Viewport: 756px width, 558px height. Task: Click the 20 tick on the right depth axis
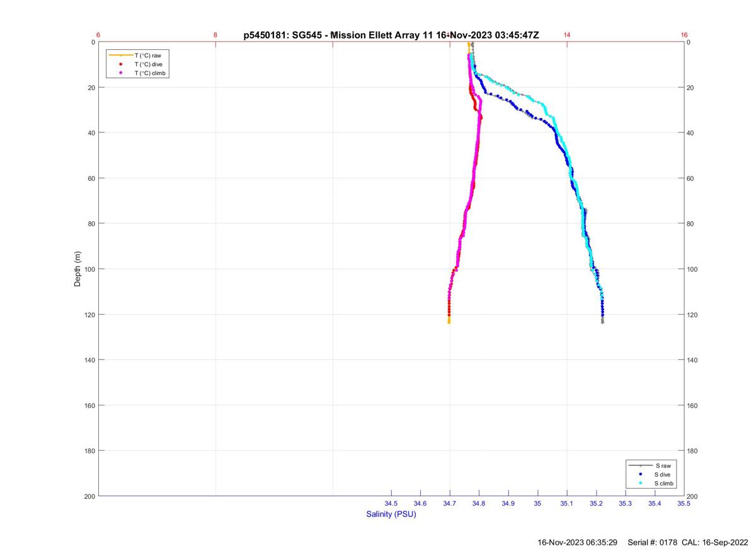point(691,88)
